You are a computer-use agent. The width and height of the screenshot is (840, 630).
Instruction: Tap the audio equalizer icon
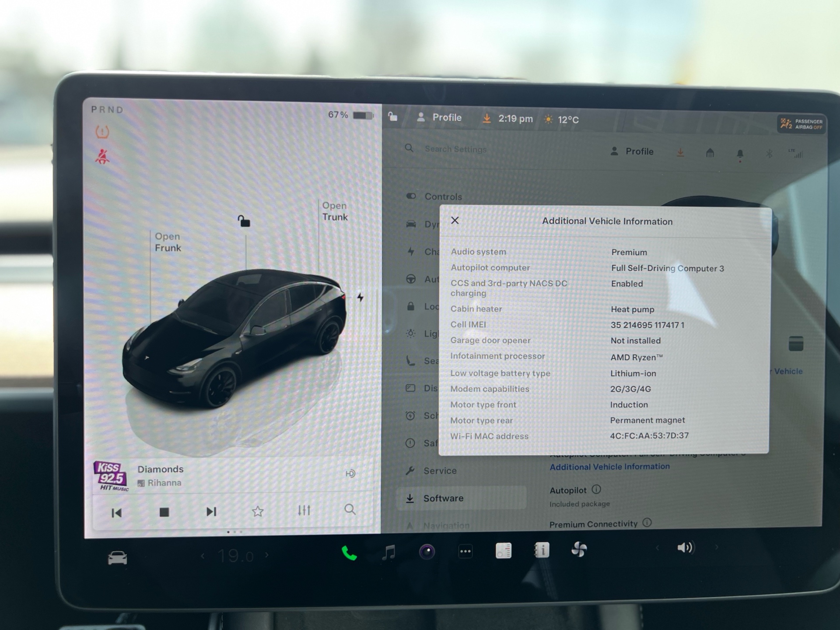(304, 510)
